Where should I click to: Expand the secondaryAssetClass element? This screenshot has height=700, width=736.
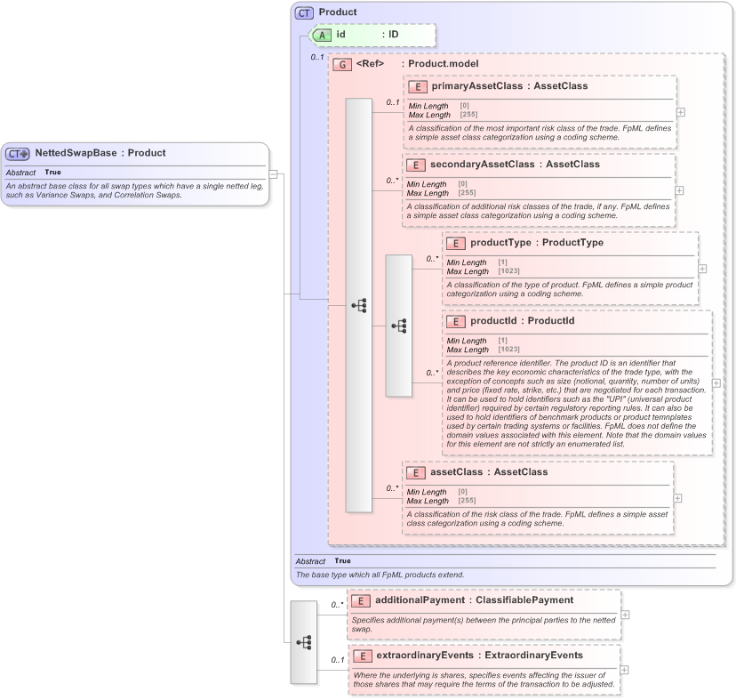(x=679, y=190)
